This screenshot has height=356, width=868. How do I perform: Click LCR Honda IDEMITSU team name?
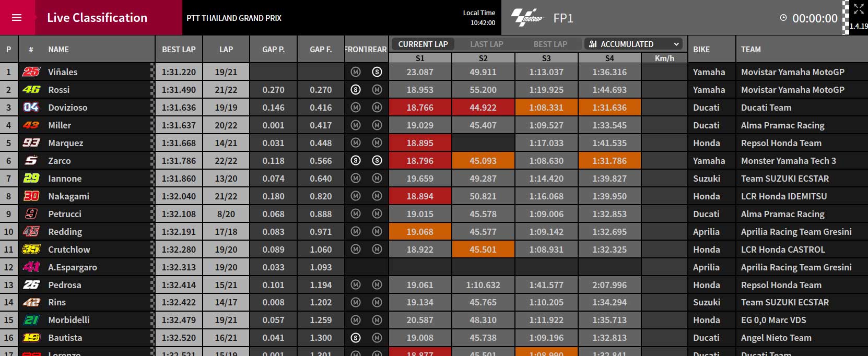[784, 196]
